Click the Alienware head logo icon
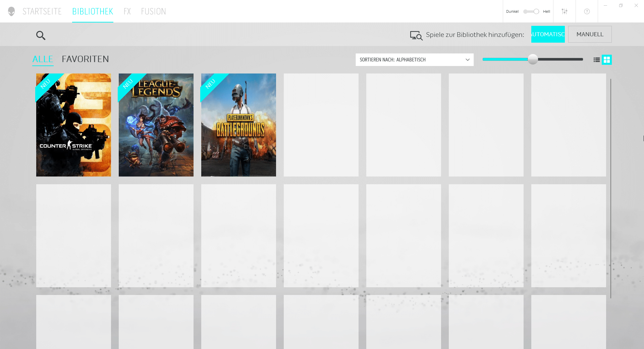This screenshot has height=349, width=644. 11,11
